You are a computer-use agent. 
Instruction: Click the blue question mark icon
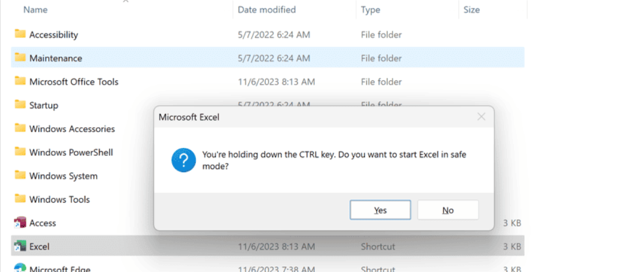183,160
